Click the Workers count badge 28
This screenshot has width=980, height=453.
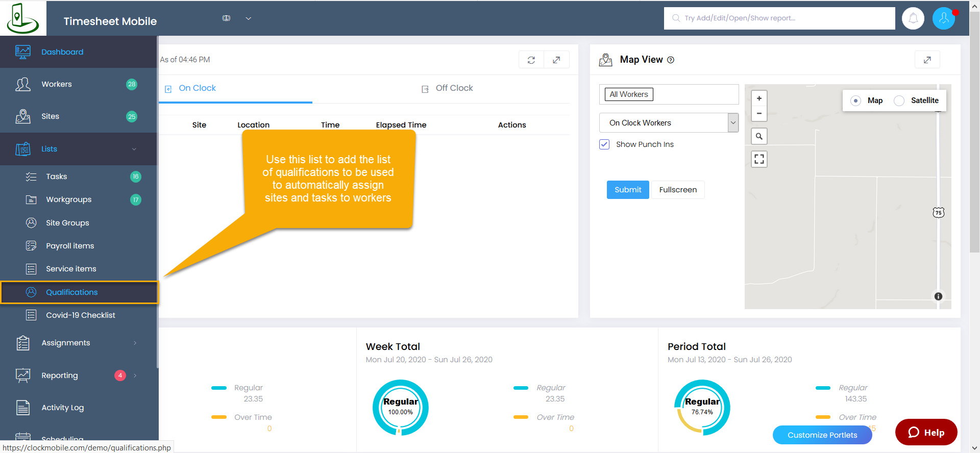pyautogui.click(x=132, y=84)
